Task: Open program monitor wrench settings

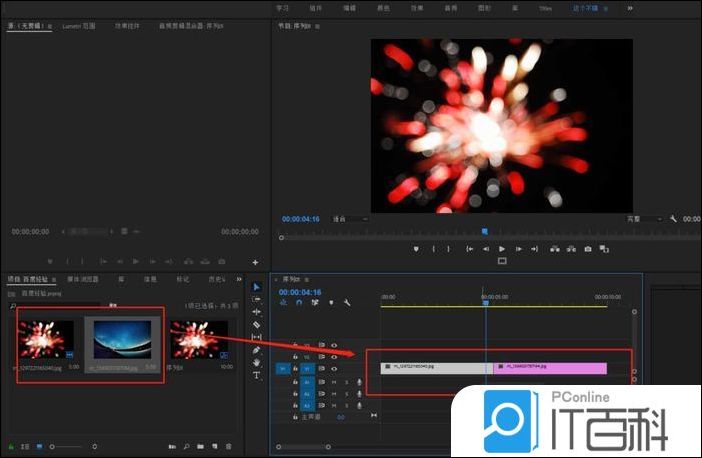Action: [x=674, y=218]
